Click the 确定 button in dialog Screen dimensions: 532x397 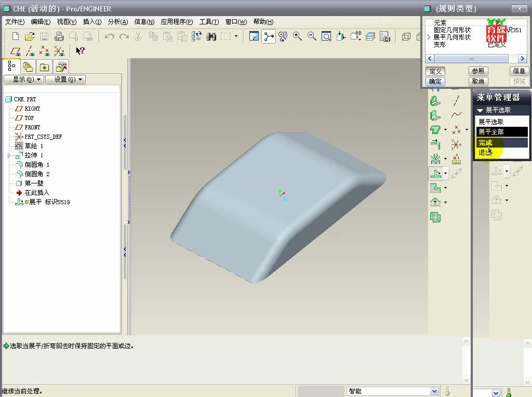(435, 82)
